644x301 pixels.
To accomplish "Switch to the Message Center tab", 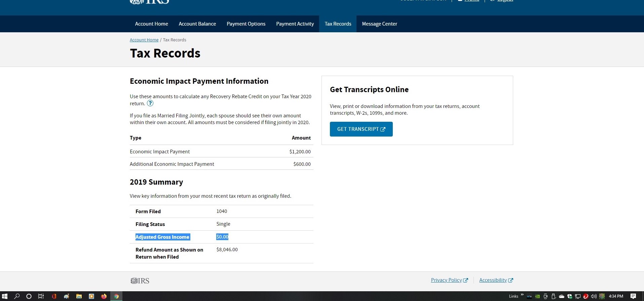I will pos(379,24).
